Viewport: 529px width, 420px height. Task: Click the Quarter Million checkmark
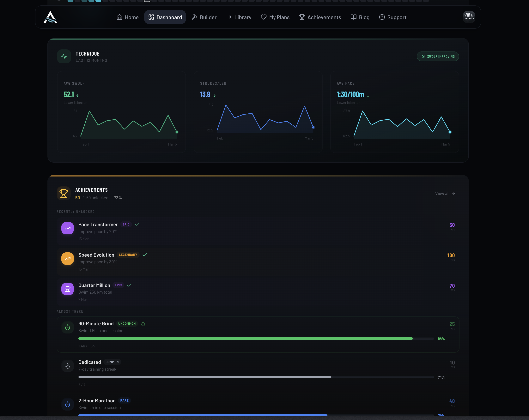point(129,285)
